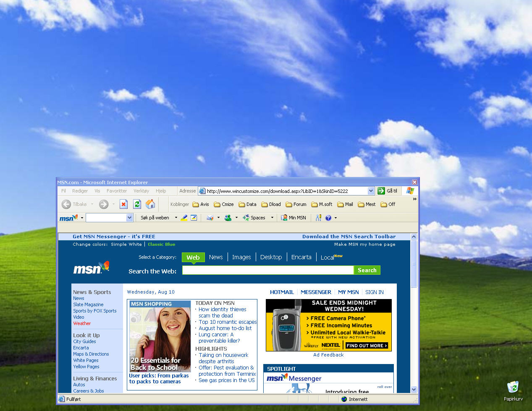Open the Mail links folder
This screenshot has height=411, width=532.
345,204
